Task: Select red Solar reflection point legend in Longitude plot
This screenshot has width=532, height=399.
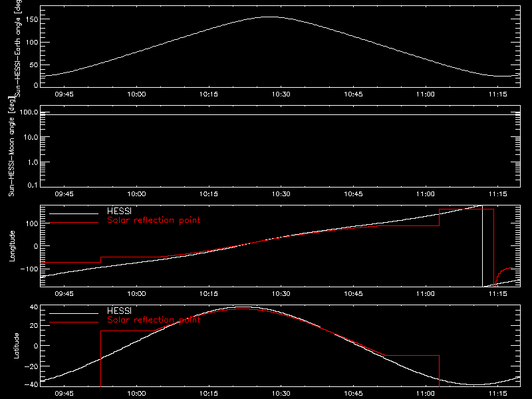Action: click(x=154, y=220)
